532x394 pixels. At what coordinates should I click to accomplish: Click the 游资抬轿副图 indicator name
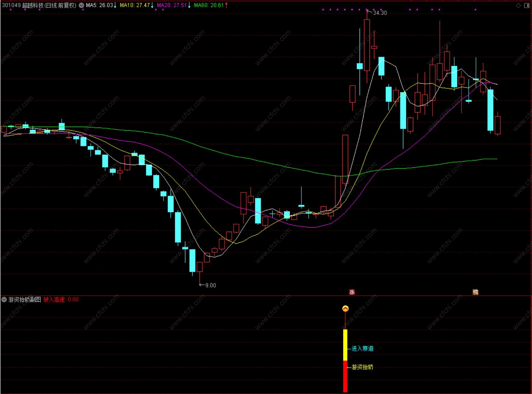(25, 300)
